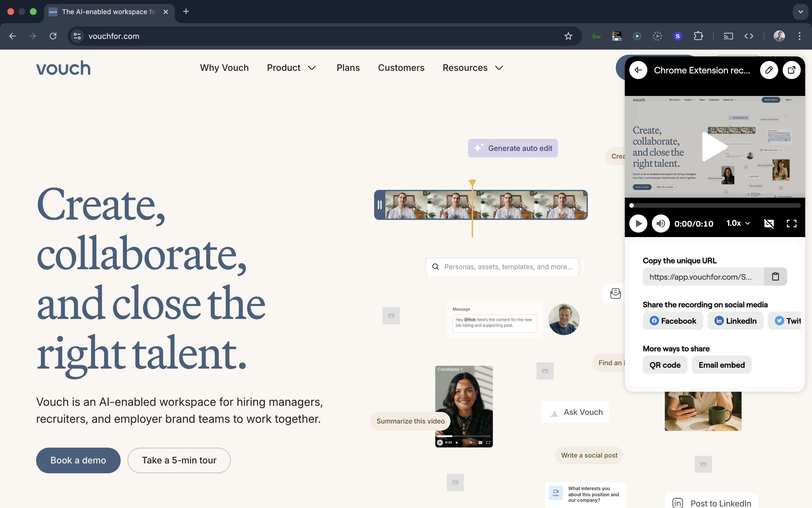Enter fullscreen in the recording player
This screenshot has width=812, height=508.
(791, 224)
